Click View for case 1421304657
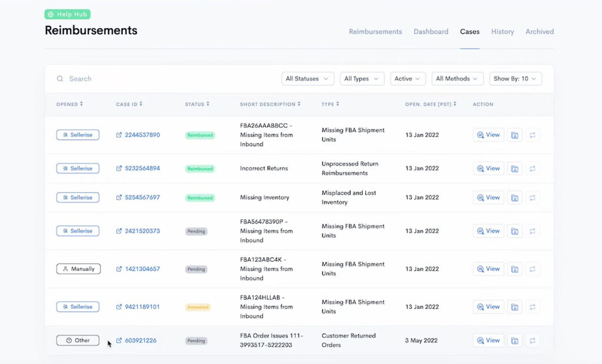This screenshot has height=364, width=602. [488, 268]
